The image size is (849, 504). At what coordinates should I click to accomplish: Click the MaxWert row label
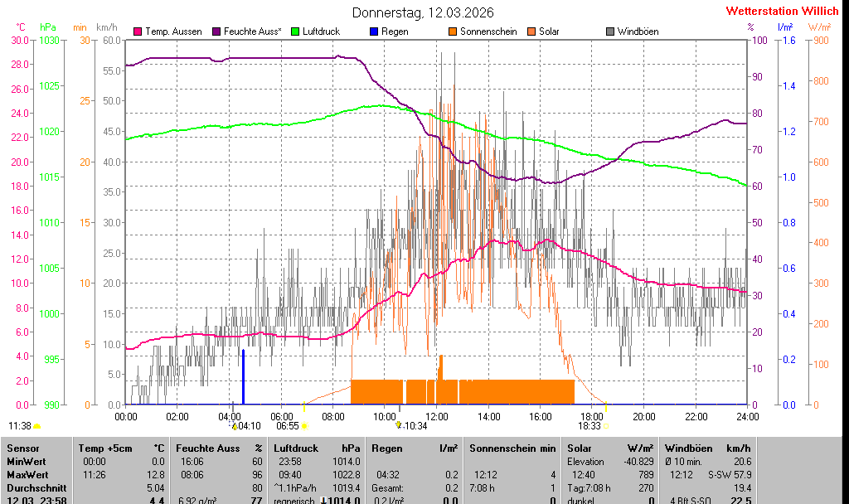click(27, 475)
